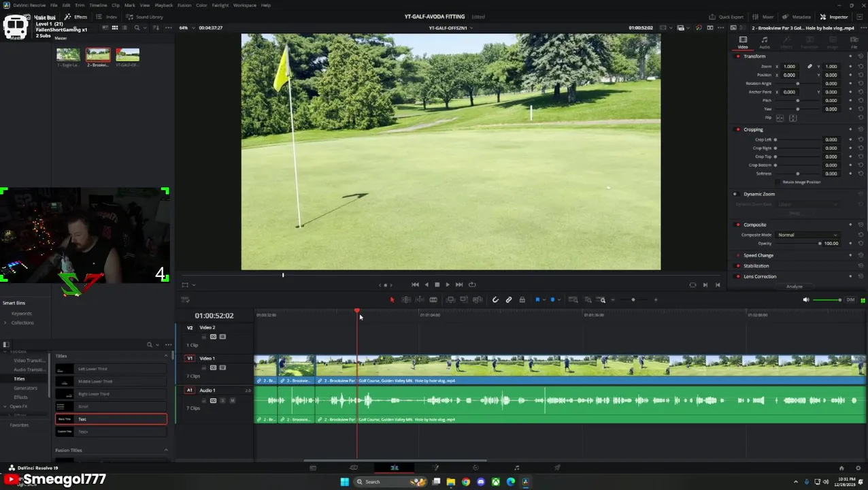The height and width of the screenshot is (490, 868).
Task: Add a flag to the clip
Action: (x=537, y=300)
